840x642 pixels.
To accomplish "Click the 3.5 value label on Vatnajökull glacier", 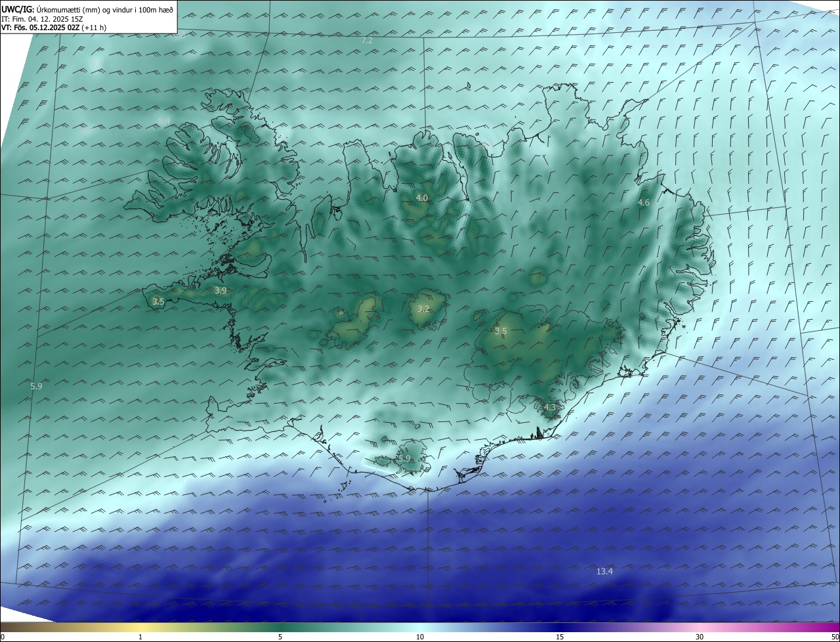I will (501, 331).
